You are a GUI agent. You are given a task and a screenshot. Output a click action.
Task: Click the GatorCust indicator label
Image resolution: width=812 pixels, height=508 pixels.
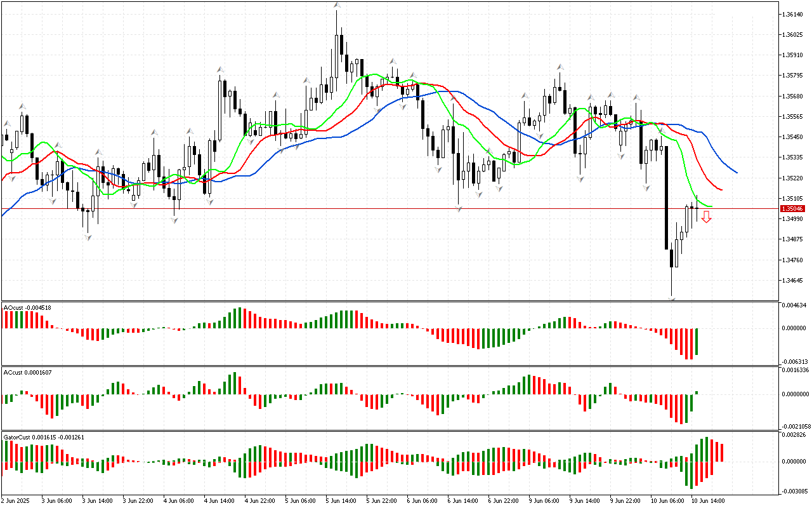point(44,437)
